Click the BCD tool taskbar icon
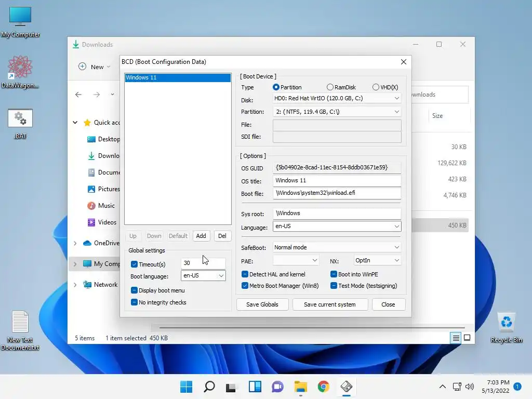The image size is (532, 399). coord(347,387)
